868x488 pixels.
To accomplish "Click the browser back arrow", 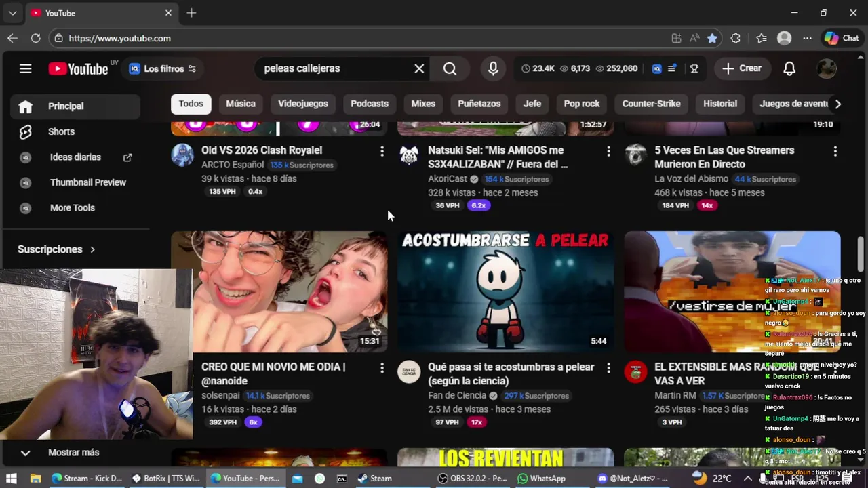I will click(12, 39).
